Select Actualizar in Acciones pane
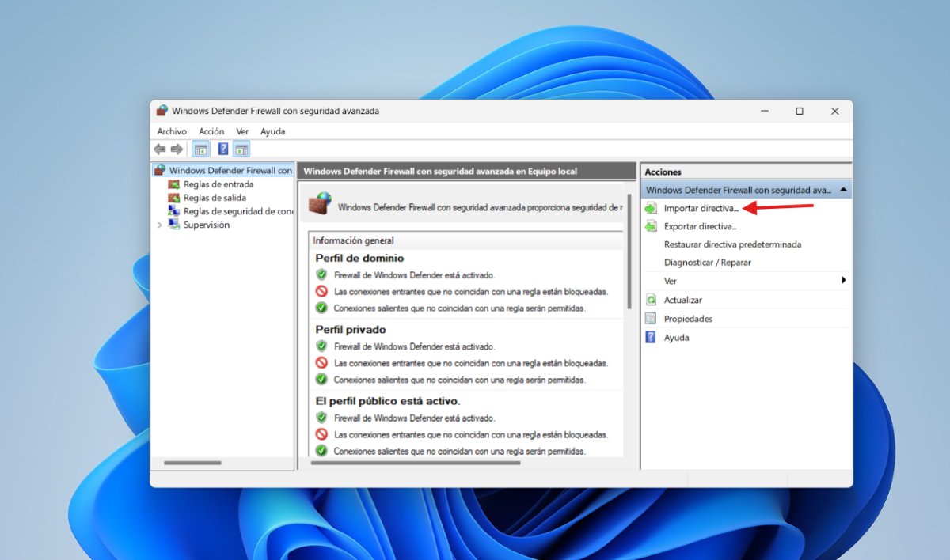Screen dimensions: 950x560 click(683, 300)
